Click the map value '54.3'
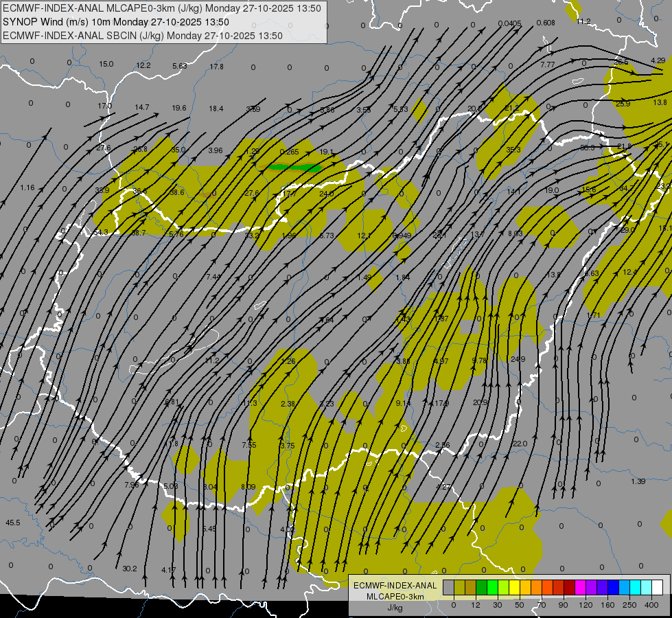Viewport: 672px width, 618px height. 101,233
